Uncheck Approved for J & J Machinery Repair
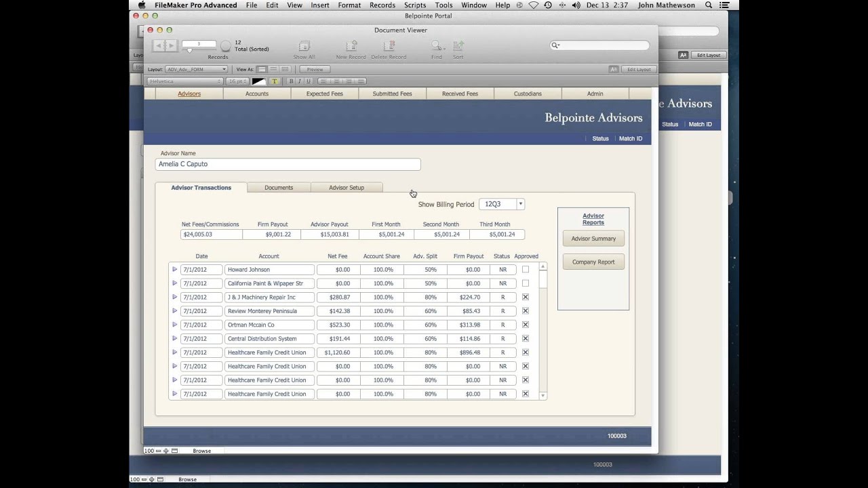This screenshot has width=868, height=488. pyautogui.click(x=526, y=297)
